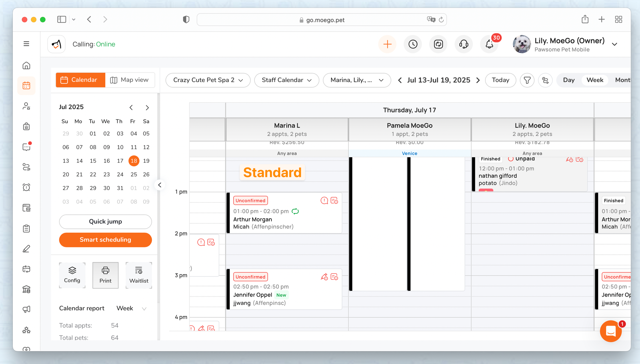Select the Week view option

point(595,80)
